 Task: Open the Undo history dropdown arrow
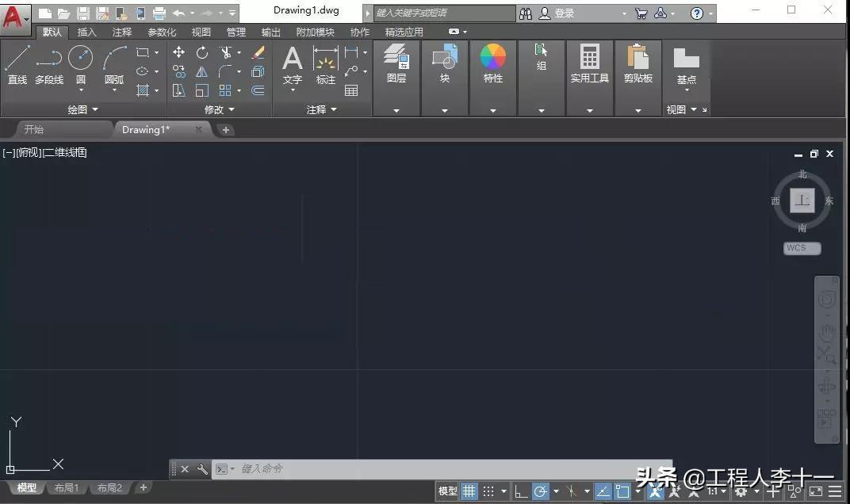click(x=192, y=13)
